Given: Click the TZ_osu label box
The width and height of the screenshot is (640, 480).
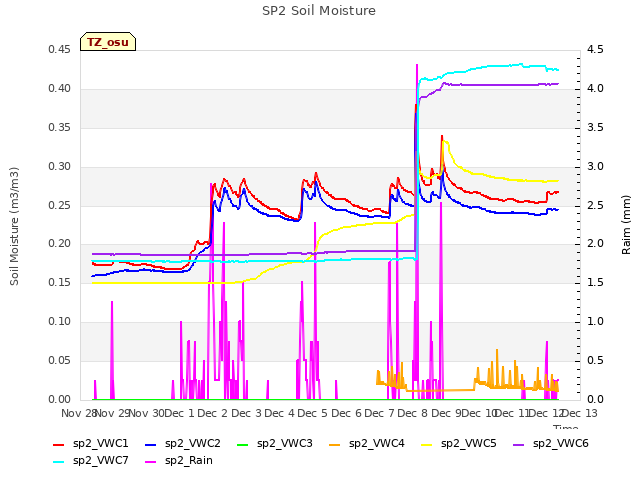Looking at the screenshot, I should tap(108, 42).
